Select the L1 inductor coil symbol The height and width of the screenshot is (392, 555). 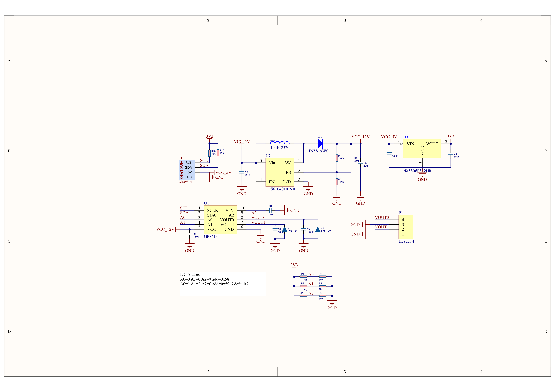[280, 143]
